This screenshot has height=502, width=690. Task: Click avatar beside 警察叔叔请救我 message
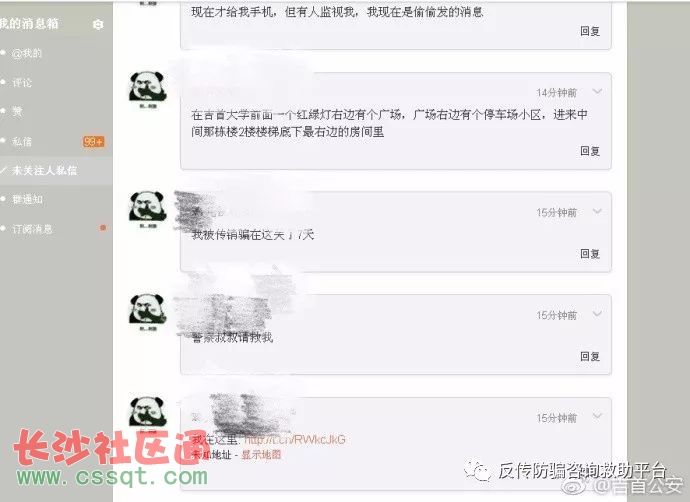pos(147,312)
